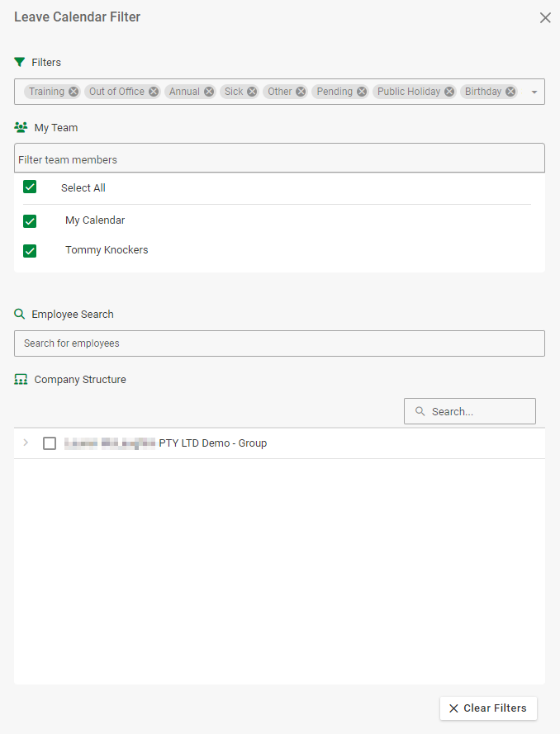
Task: Remove the Other filter chip
Action: click(301, 92)
